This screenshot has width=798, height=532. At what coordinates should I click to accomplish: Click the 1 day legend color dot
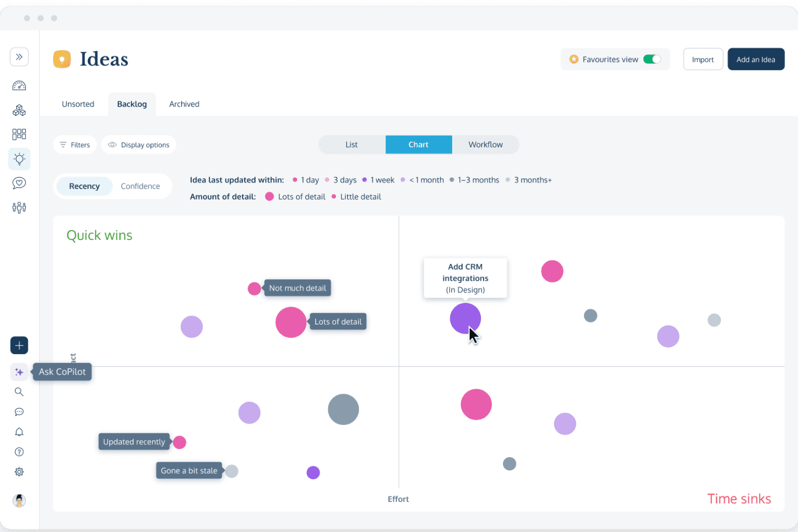(295, 180)
